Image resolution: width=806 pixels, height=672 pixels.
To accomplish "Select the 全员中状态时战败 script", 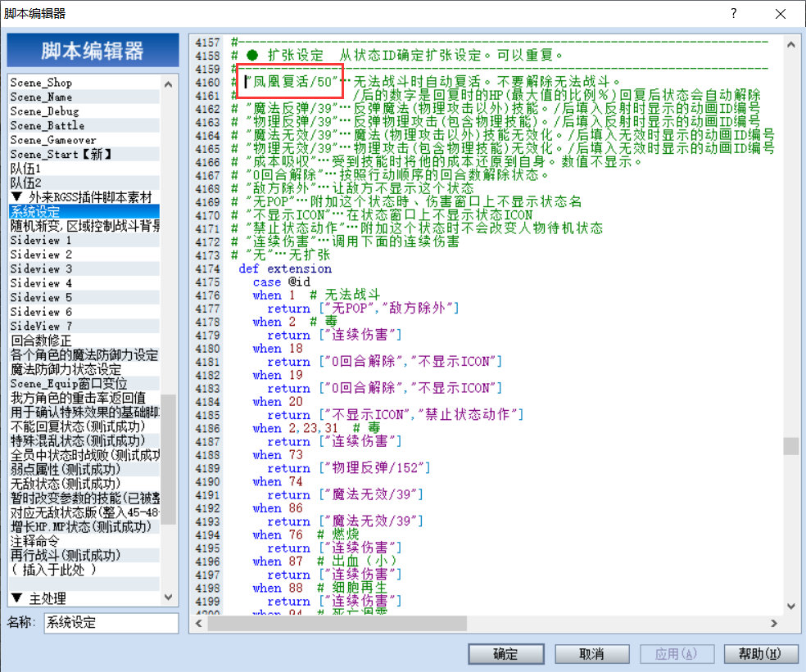I will pos(84,455).
